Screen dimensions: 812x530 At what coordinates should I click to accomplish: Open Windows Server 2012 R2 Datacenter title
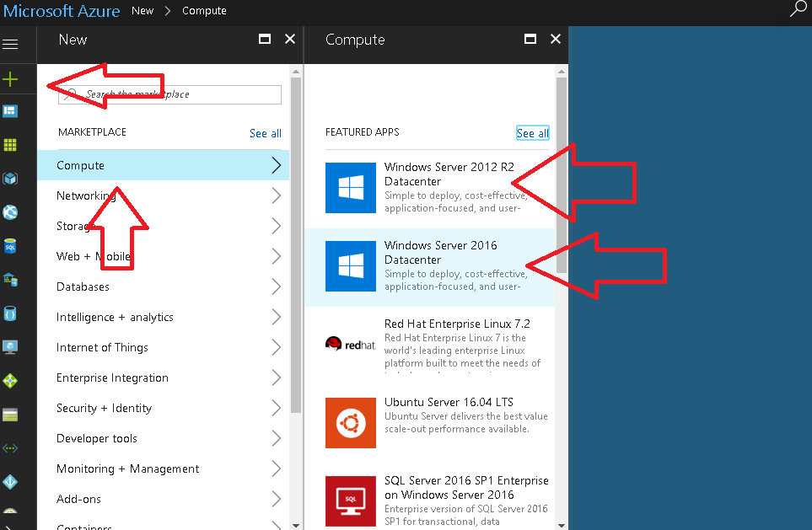click(449, 174)
